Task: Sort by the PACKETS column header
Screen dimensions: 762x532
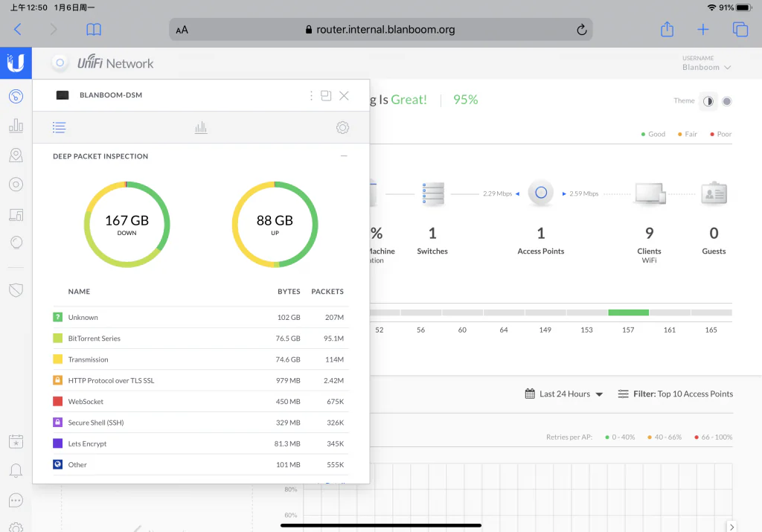Action: tap(327, 292)
